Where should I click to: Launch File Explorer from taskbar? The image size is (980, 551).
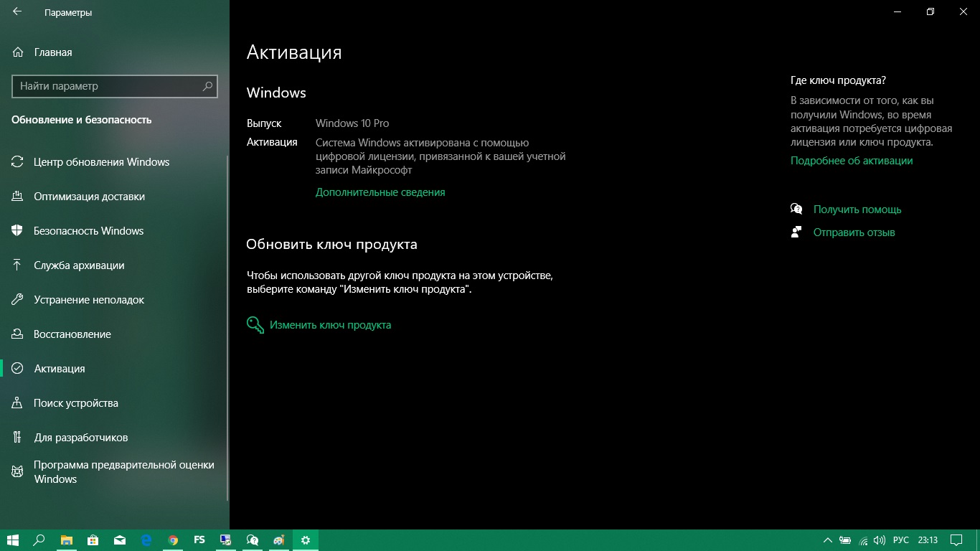(x=66, y=540)
